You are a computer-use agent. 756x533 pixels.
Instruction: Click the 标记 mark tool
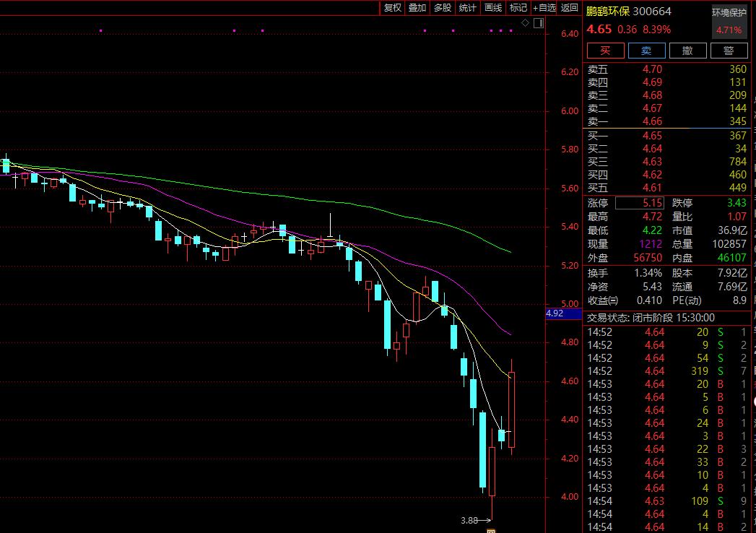pos(518,8)
